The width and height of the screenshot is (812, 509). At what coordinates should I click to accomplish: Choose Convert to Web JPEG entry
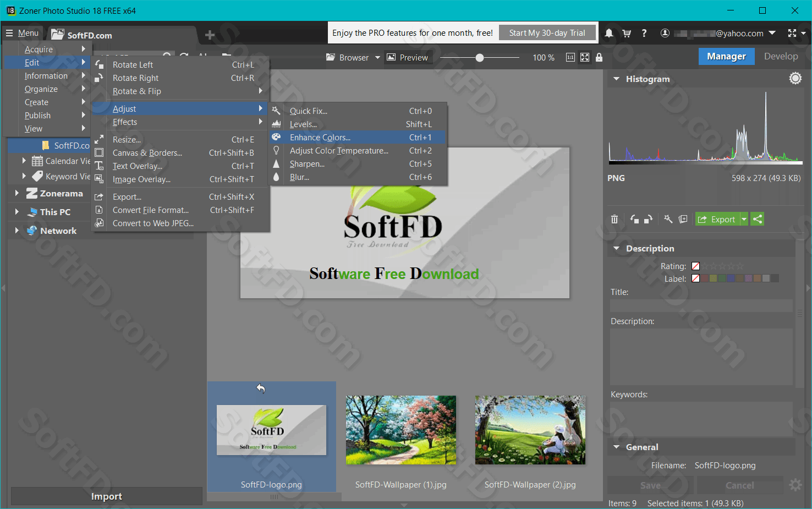pyautogui.click(x=180, y=223)
